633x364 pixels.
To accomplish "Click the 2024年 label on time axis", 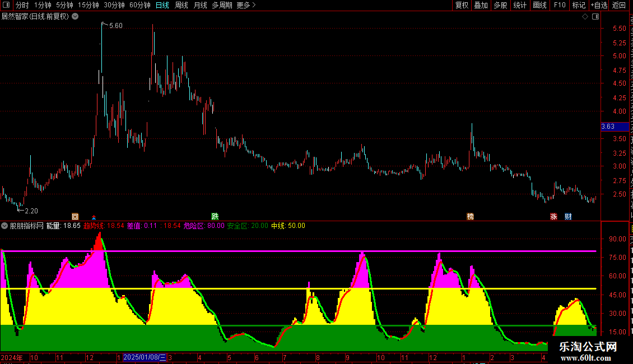I will coord(12,357).
